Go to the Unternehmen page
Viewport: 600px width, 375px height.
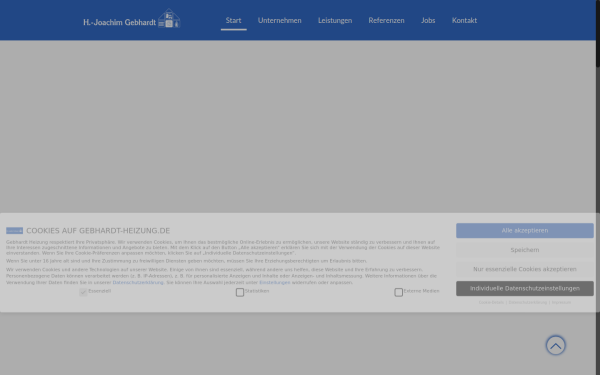(x=279, y=20)
